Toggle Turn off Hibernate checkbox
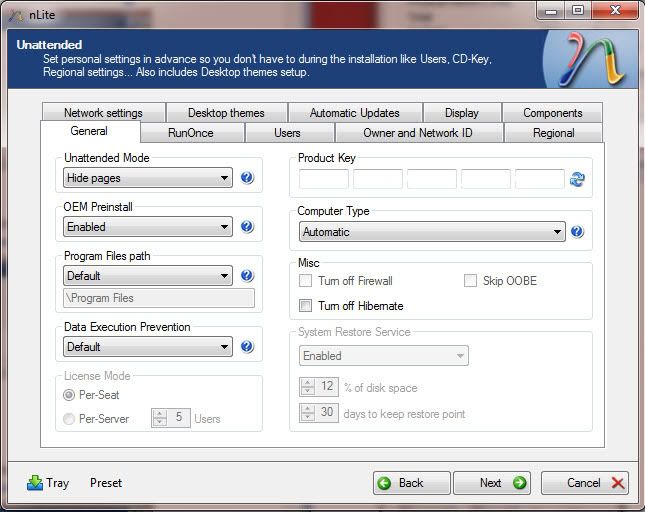Image resolution: width=645 pixels, height=512 pixels. pyautogui.click(x=305, y=306)
